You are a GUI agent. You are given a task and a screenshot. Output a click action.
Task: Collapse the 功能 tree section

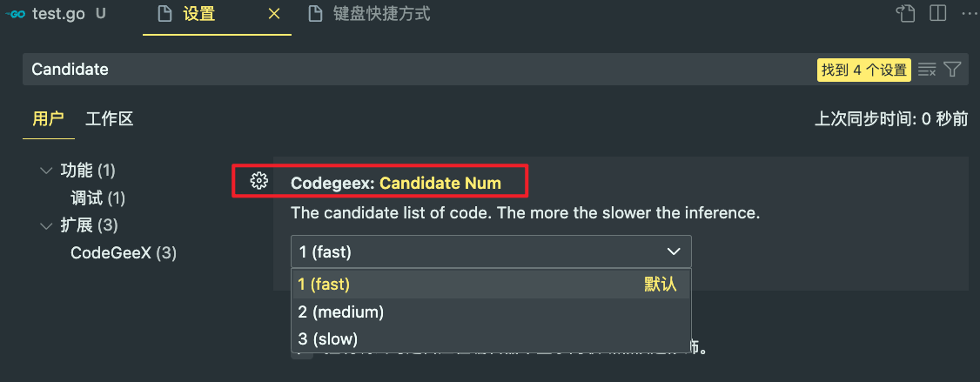pyautogui.click(x=45, y=170)
